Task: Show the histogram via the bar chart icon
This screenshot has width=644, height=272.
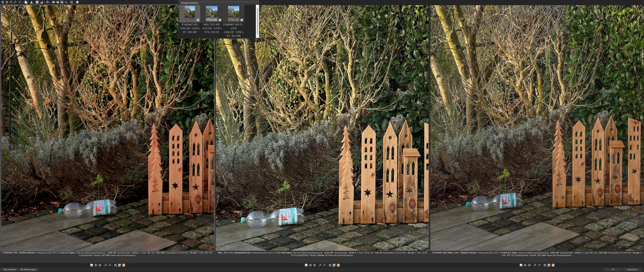Action: click(42, 2)
